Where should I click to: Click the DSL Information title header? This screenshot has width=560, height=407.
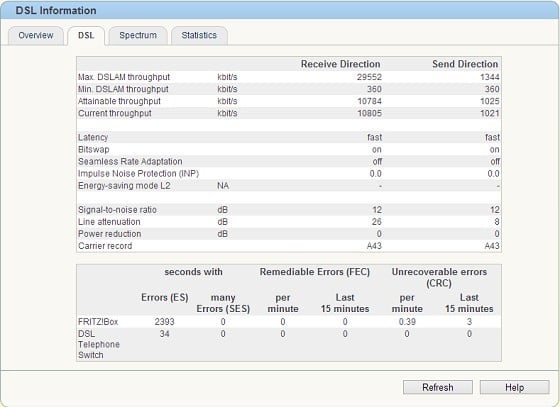pyautogui.click(x=56, y=10)
